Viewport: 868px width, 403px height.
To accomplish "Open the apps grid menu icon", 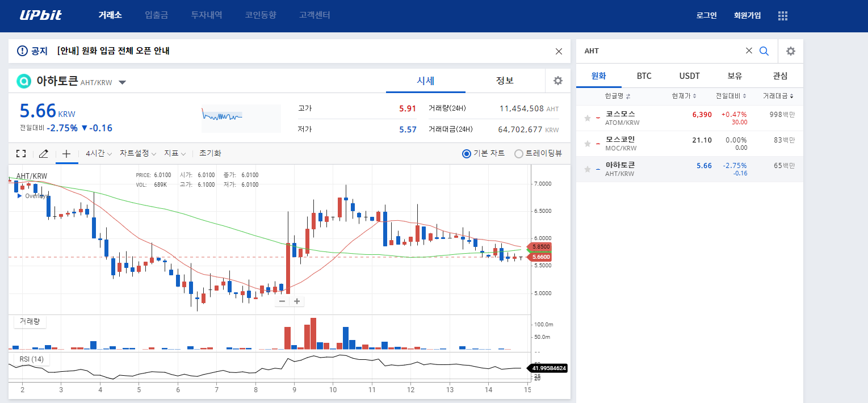I will click(783, 16).
